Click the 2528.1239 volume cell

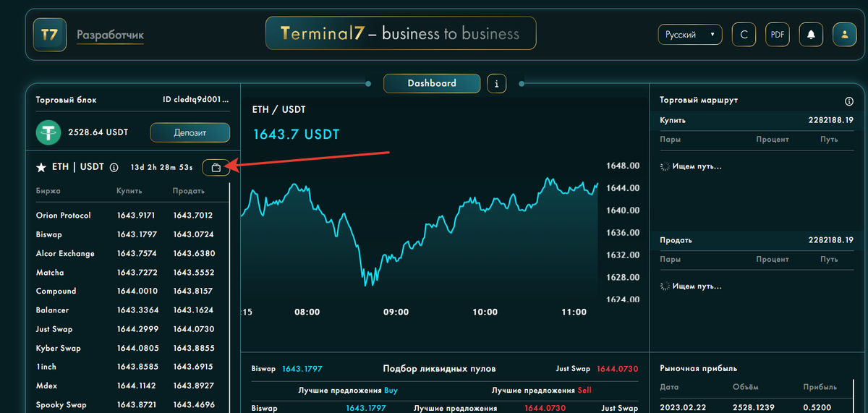(x=753, y=408)
